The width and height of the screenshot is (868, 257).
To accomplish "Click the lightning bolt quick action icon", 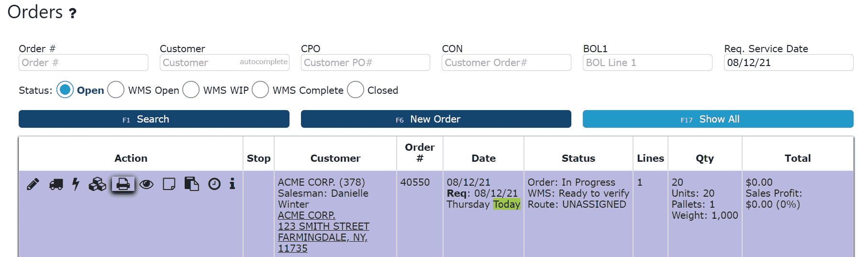I will coord(76,184).
